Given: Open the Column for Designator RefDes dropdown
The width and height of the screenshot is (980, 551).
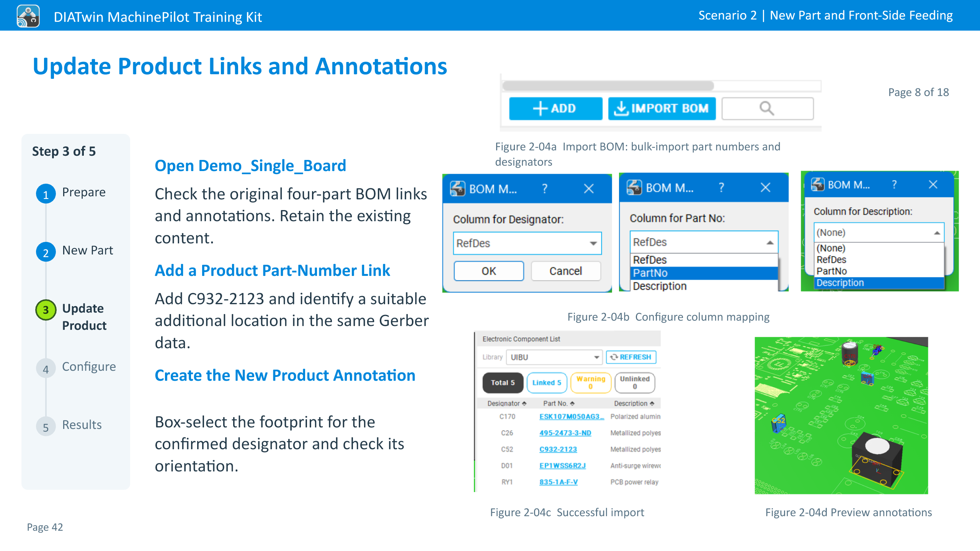Looking at the screenshot, I should click(x=527, y=243).
